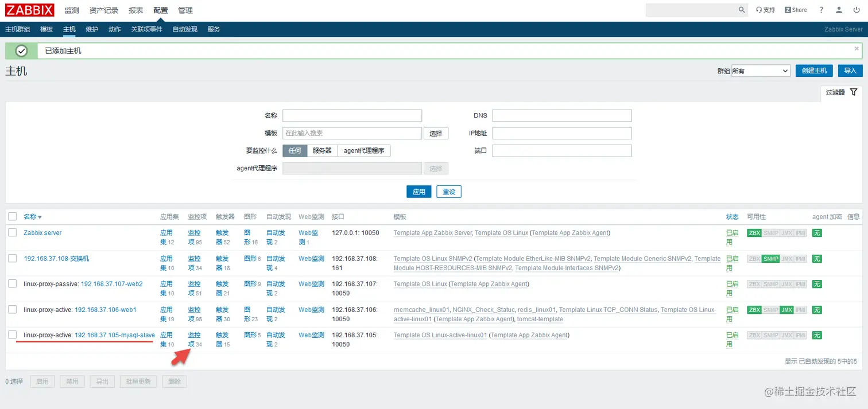
Task: Go to 主机 submenu
Action: pyautogui.click(x=69, y=29)
